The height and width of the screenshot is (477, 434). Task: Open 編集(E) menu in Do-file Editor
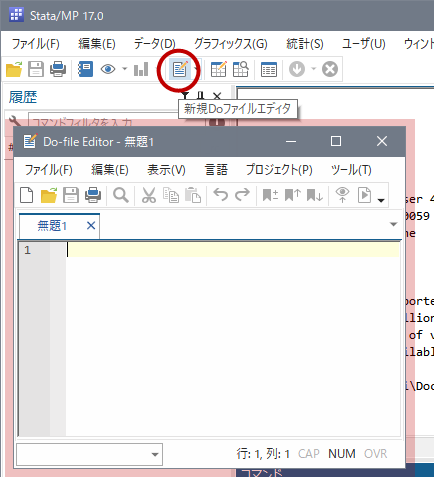110,170
